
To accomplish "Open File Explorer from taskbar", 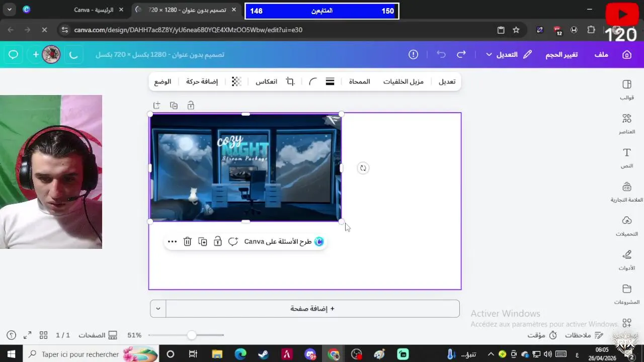I will click(217, 354).
